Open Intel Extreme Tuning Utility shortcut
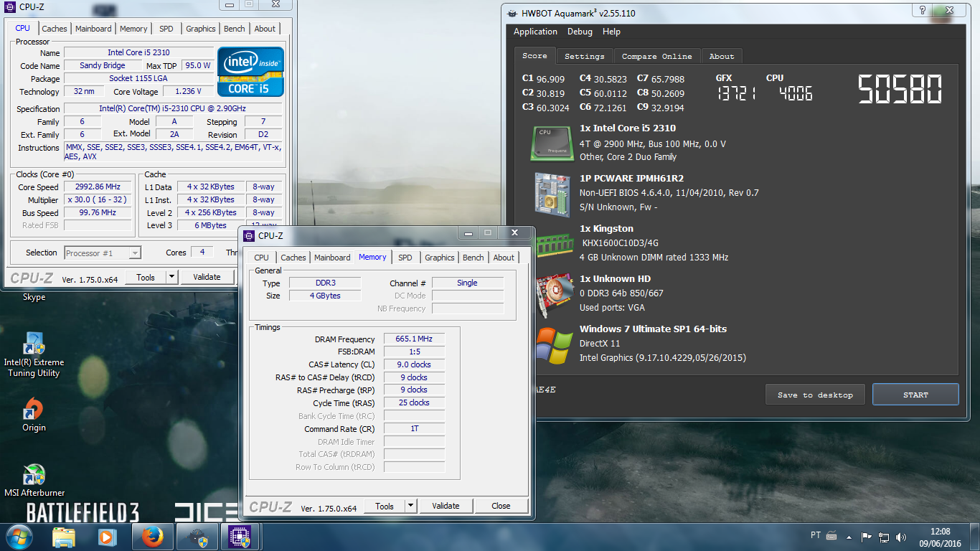Image resolution: width=980 pixels, height=551 pixels. coord(34,354)
